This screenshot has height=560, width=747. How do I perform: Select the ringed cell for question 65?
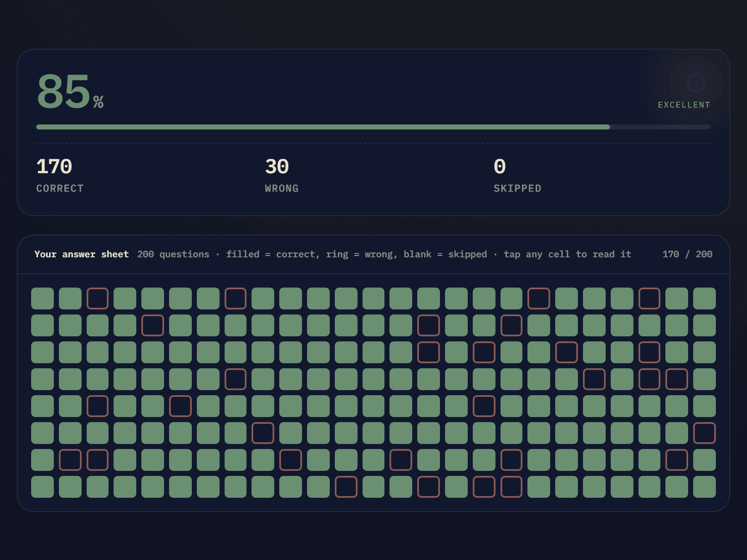[x=429, y=352]
